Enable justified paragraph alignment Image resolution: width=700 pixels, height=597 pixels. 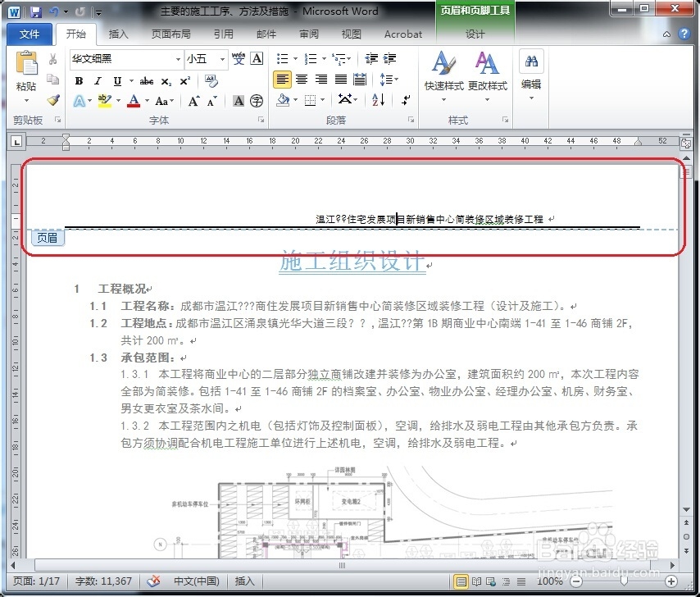pos(342,79)
